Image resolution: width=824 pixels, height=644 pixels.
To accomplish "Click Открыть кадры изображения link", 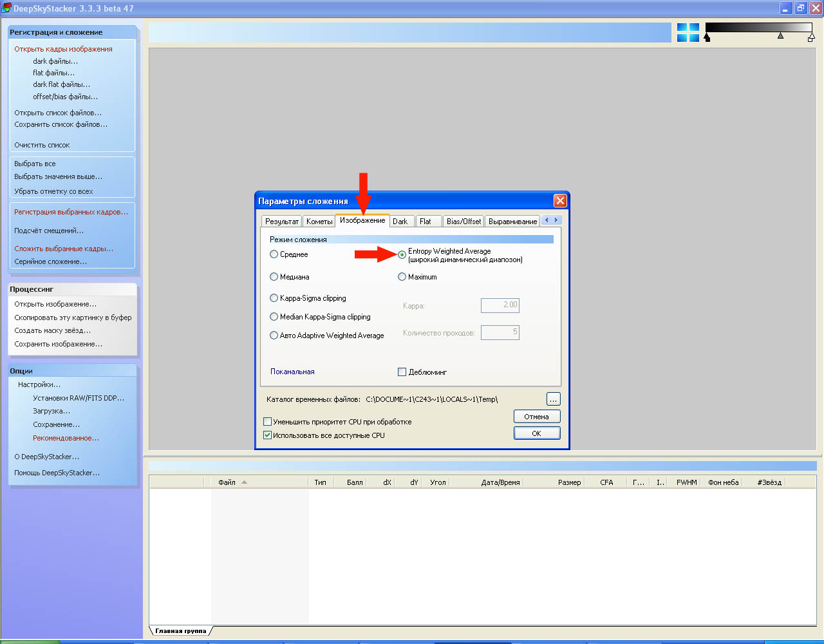I will (x=63, y=49).
